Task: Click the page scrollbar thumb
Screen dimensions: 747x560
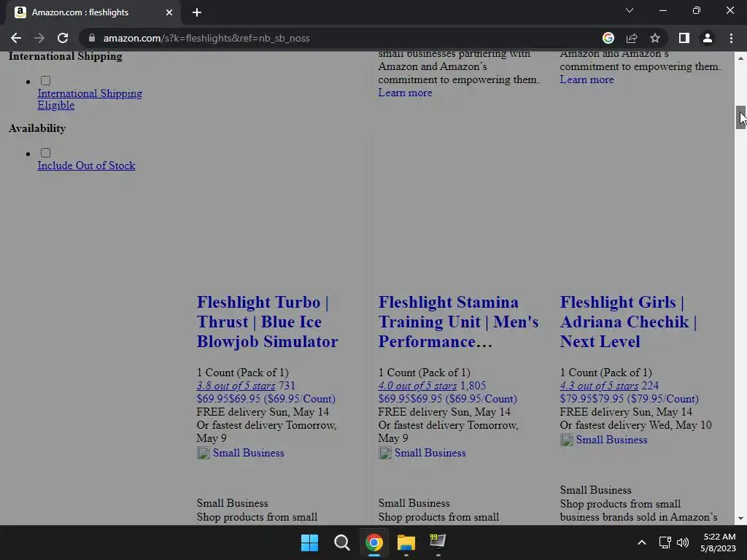Action: [741, 117]
